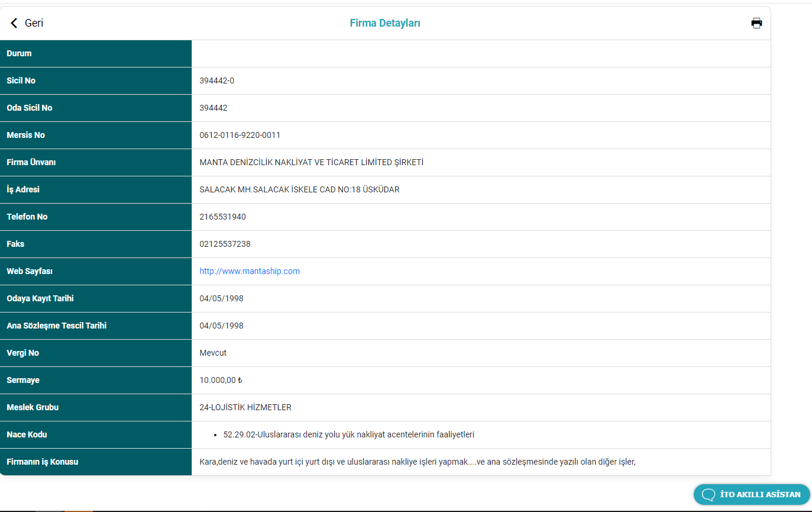Click the İş Adresi label

23,189
